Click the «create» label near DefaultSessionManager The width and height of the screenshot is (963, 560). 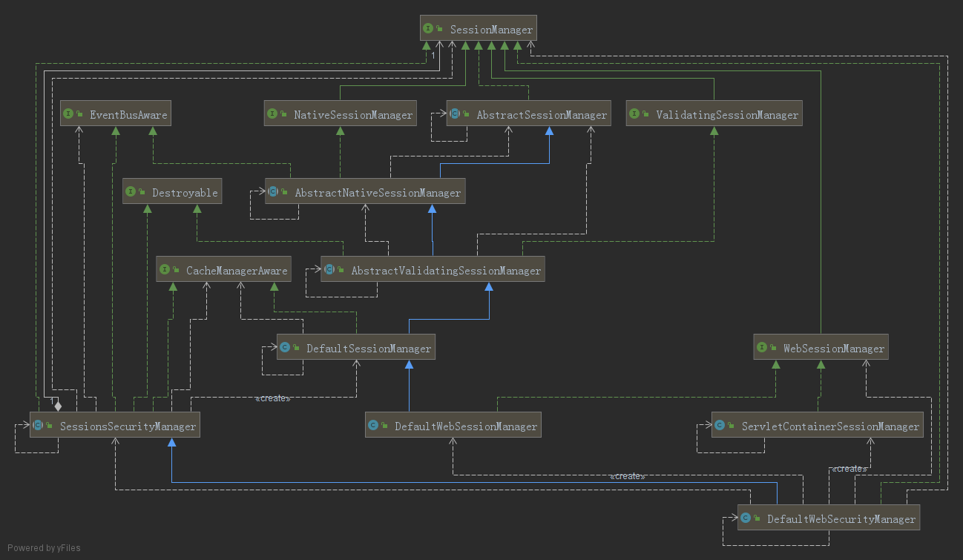[x=272, y=399]
